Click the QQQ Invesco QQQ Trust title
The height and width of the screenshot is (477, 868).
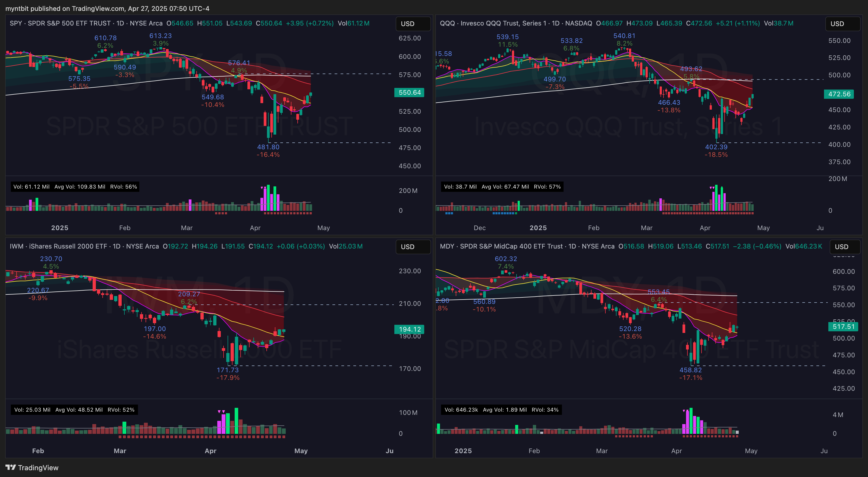[x=516, y=23]
